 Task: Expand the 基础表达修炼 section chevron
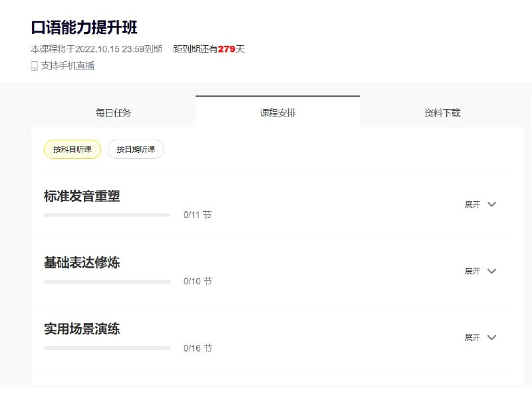[491, 271]
